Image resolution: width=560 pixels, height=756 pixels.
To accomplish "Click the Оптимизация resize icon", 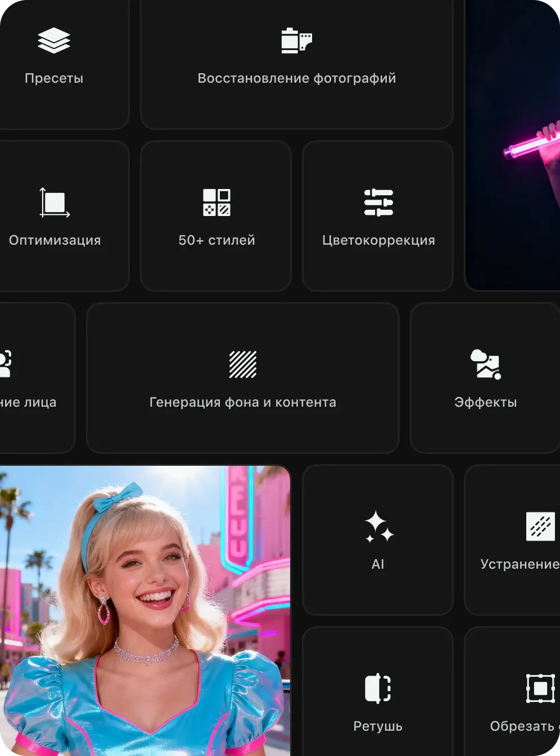I will (54, 202).
